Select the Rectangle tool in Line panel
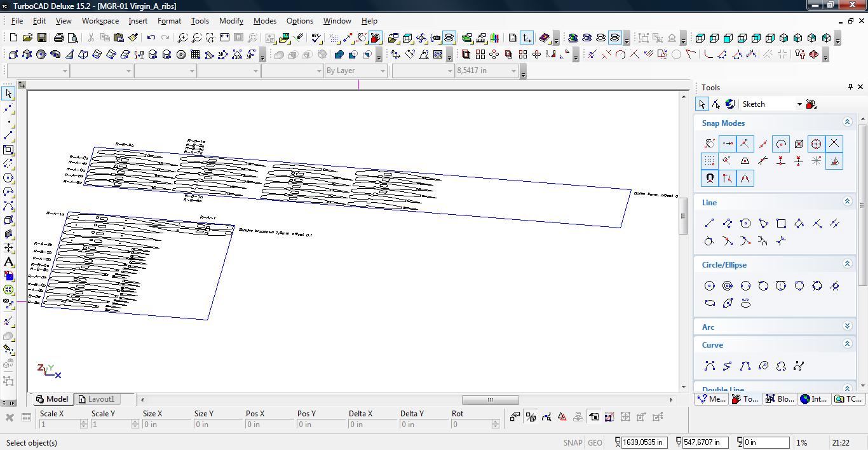 click(781, 223)
